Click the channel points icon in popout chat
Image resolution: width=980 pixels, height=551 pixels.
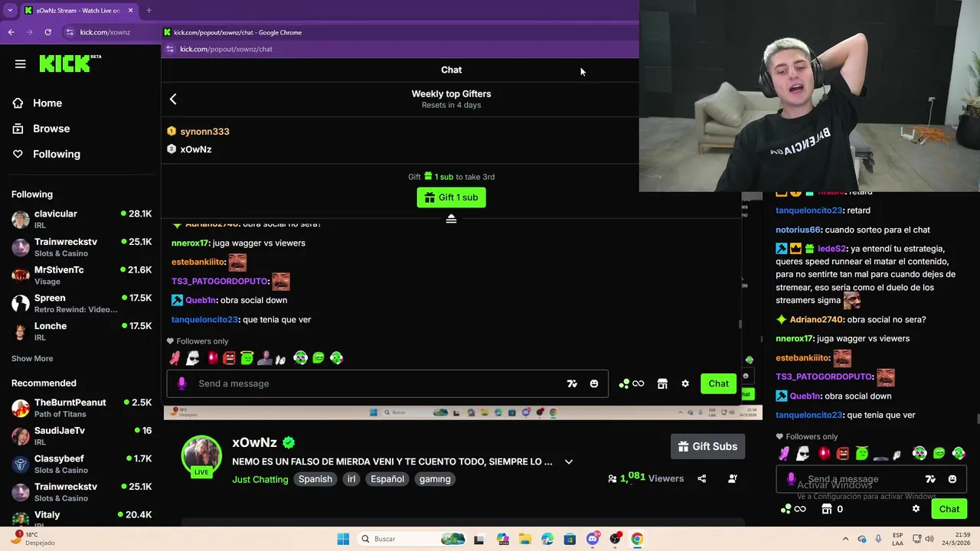[632, 383]
